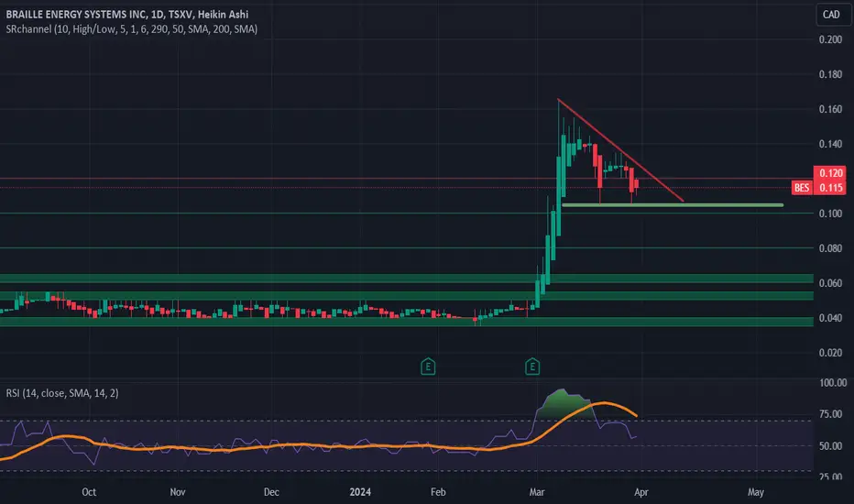
Task: Click the May label on time axis
Action: 755,492
